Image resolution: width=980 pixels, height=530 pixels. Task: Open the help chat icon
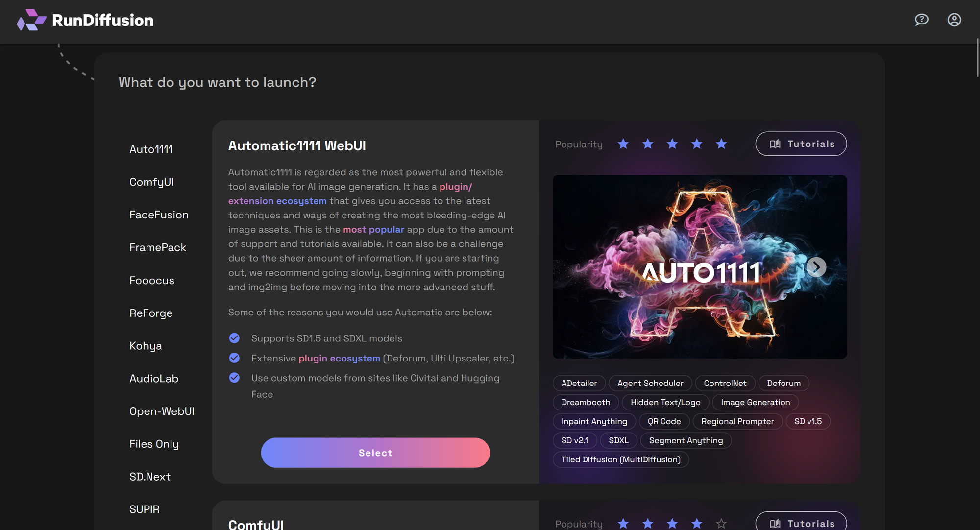[x=921, y=20]
